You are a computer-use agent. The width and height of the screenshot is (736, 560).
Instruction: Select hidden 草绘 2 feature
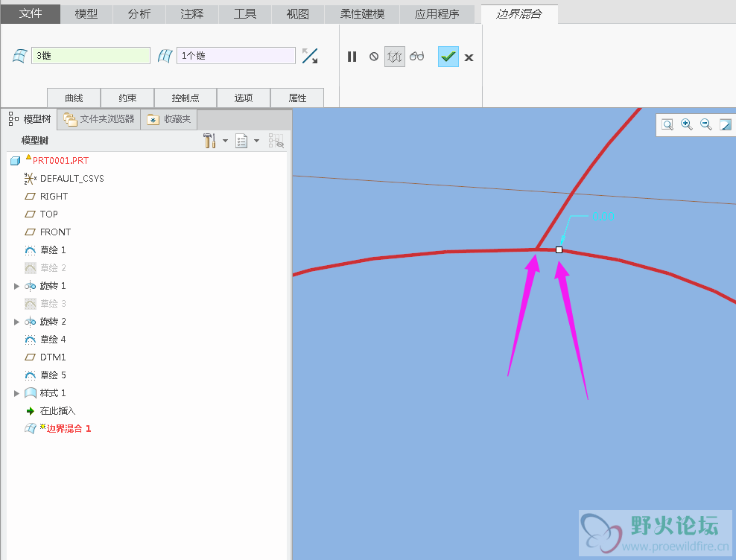coord(53,267)
